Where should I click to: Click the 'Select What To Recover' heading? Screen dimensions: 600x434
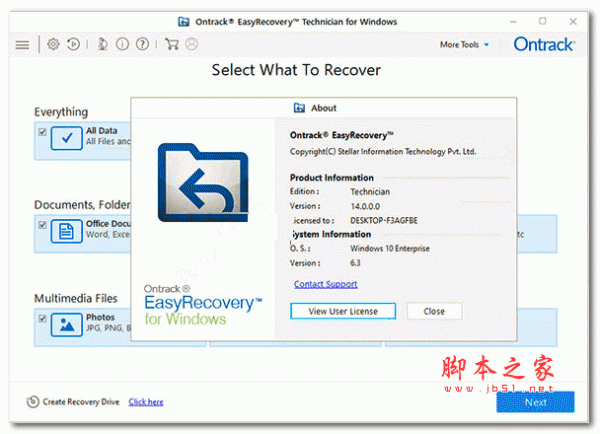[296, 70]
